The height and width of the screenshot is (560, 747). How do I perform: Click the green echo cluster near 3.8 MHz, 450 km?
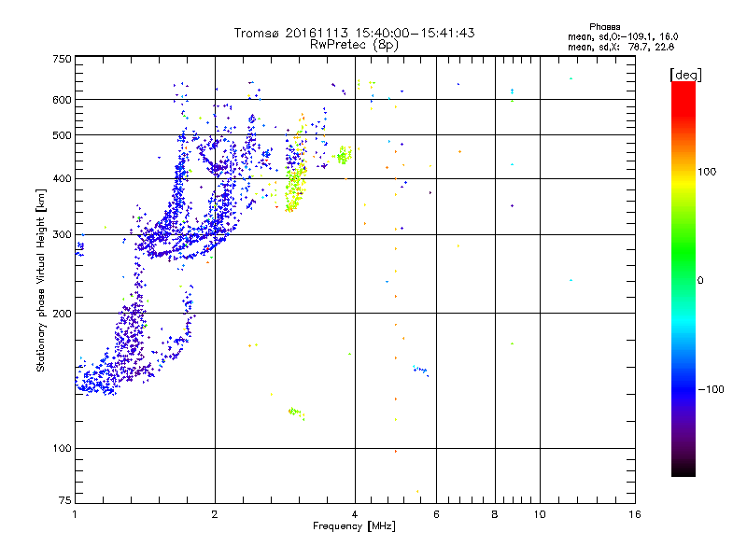coord(343,155)
